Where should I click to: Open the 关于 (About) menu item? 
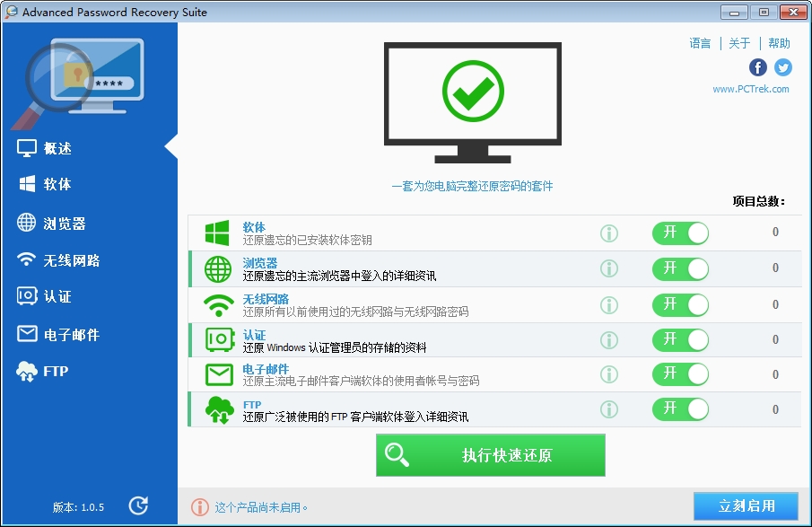[739, 42]
